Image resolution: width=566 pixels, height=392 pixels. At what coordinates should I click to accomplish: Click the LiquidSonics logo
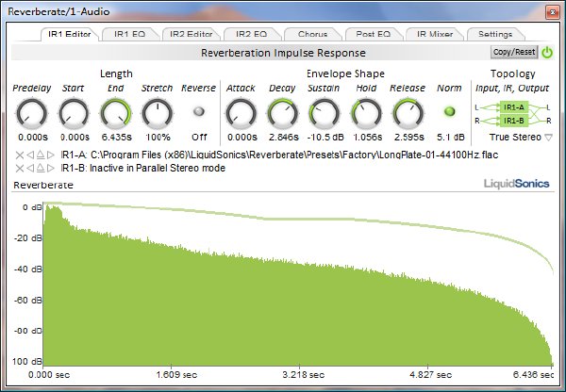point(517,184)
